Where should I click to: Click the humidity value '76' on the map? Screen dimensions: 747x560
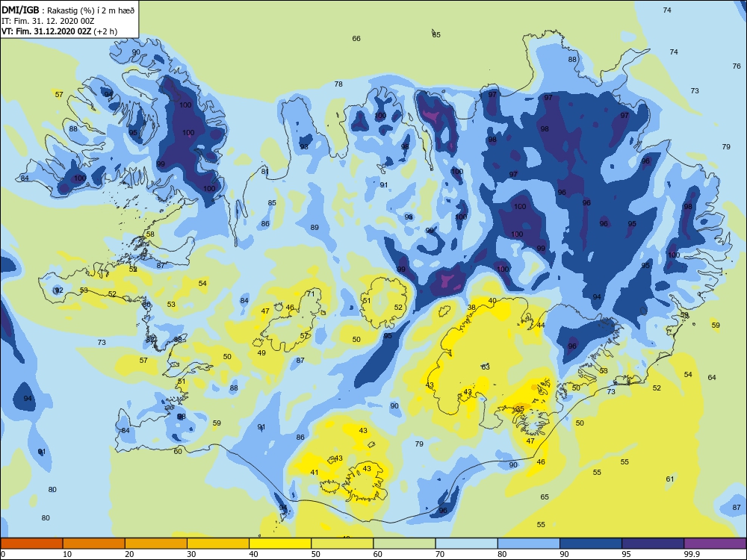737,66
